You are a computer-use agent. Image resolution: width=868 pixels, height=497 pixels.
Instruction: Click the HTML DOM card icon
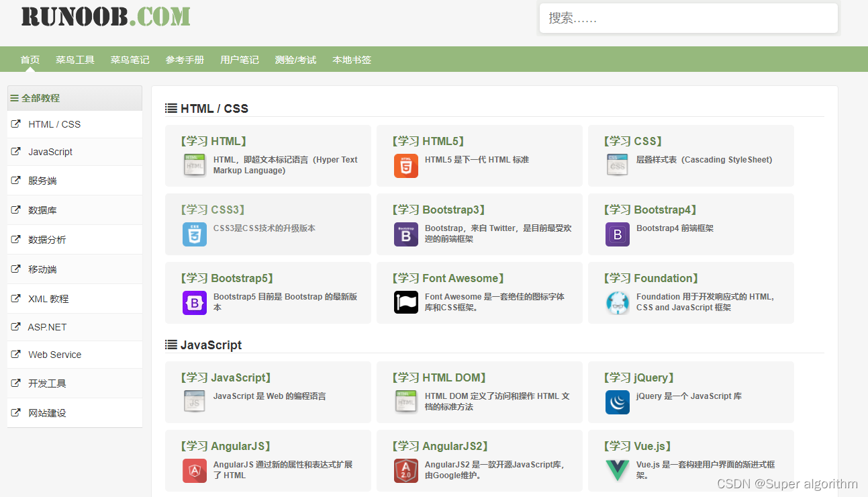(x=406, y=402)
